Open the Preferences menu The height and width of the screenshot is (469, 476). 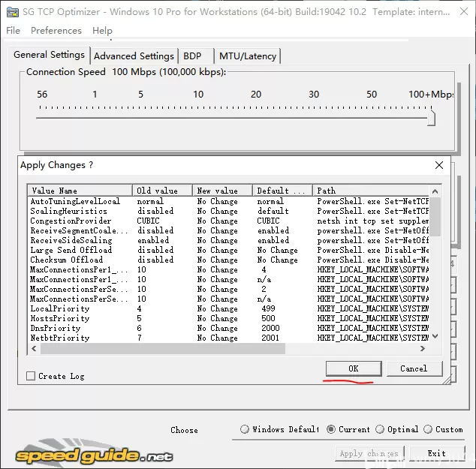pos(56,31)
